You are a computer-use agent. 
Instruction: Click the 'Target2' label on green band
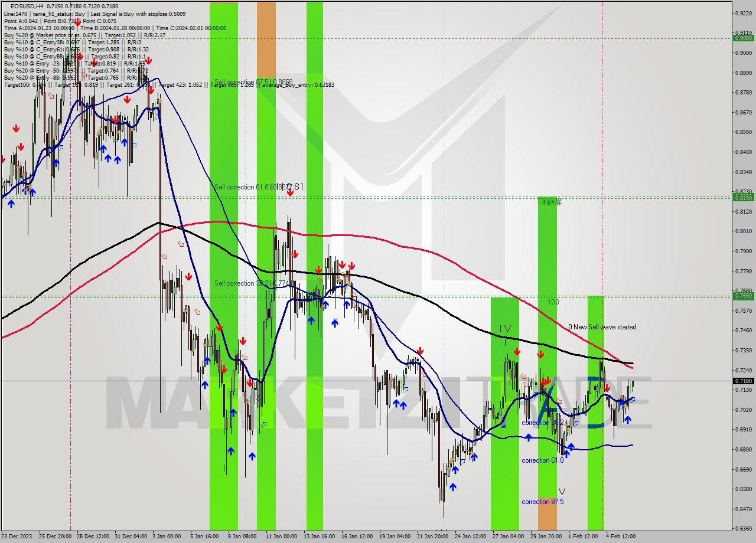coord(549,201)
